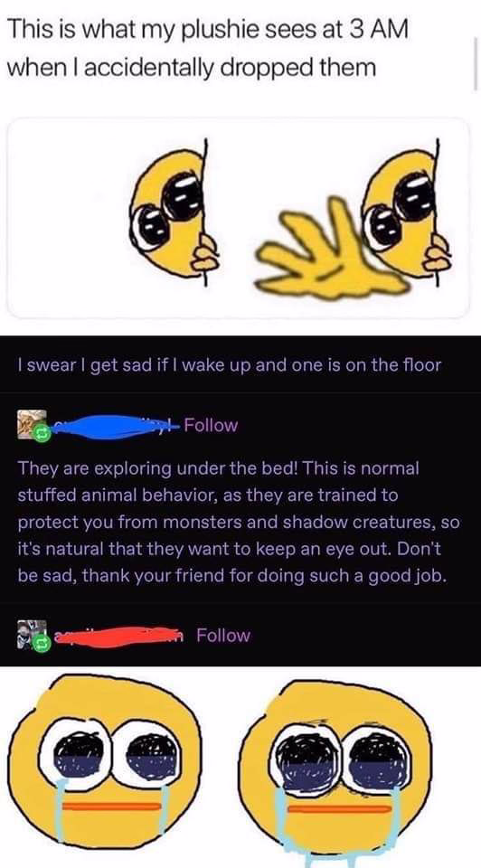Screen dimensions: 481x868
Task: Open the avatar next to the blue scribble
Action: click(x=33, y=425)
